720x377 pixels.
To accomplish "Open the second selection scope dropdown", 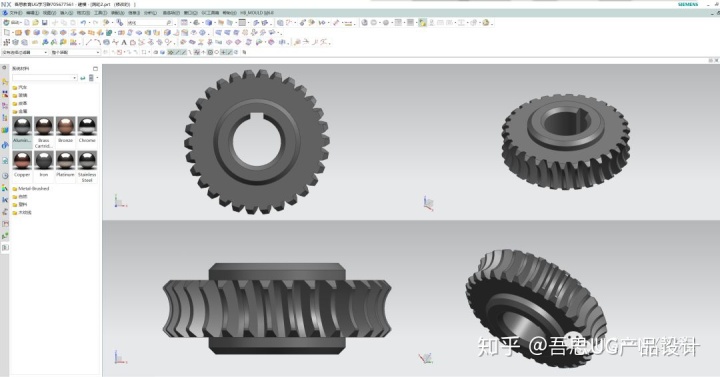I will 75,52.
